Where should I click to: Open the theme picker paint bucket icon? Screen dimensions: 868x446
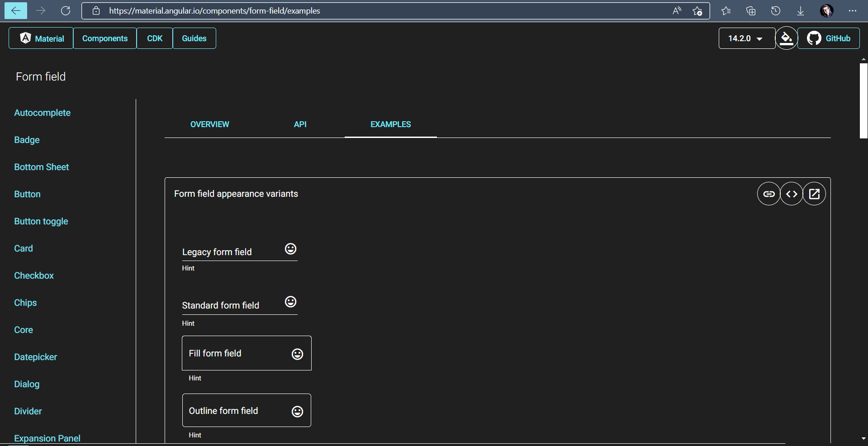787,38
